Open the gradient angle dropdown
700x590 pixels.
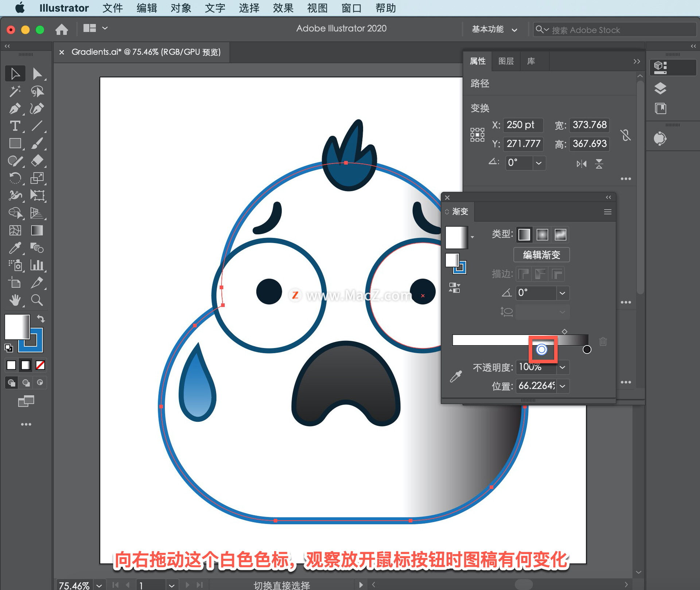(x=563, y=293)
